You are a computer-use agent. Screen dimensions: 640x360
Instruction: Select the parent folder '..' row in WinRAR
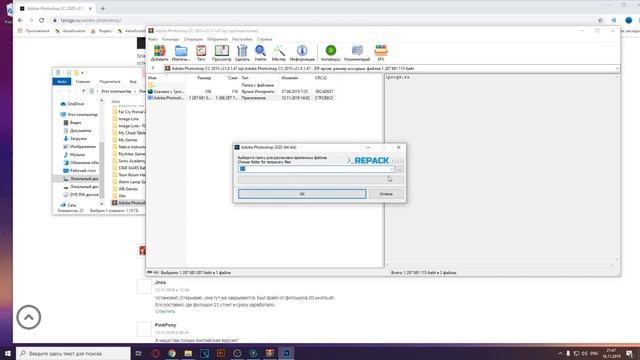click(241, 85)
